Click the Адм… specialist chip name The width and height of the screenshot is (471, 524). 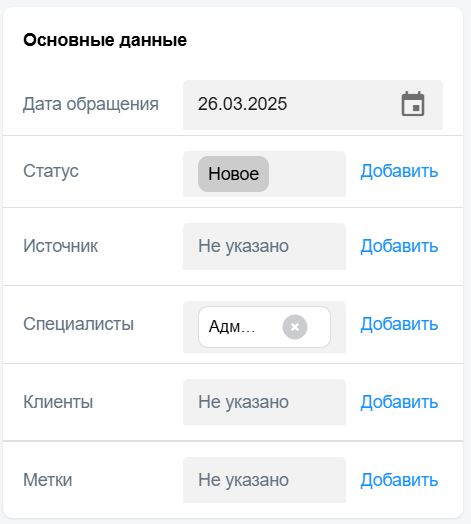tap(232, 326)
